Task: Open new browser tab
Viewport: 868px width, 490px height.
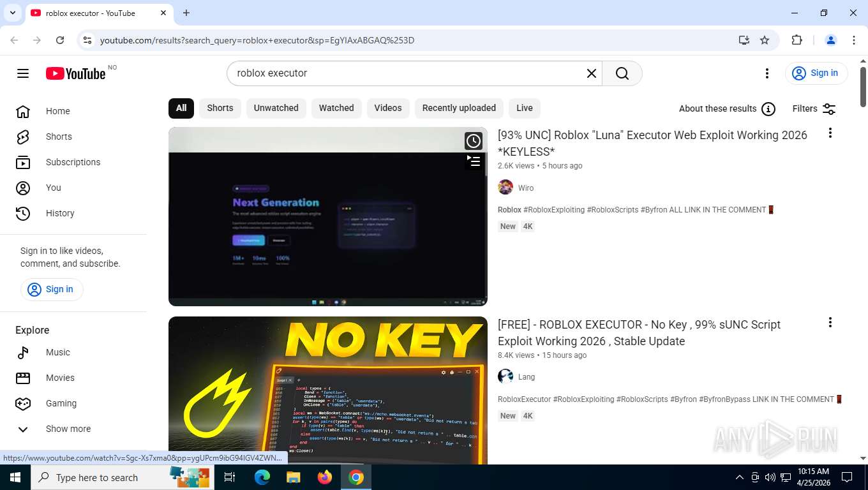Action: point(186,13)
